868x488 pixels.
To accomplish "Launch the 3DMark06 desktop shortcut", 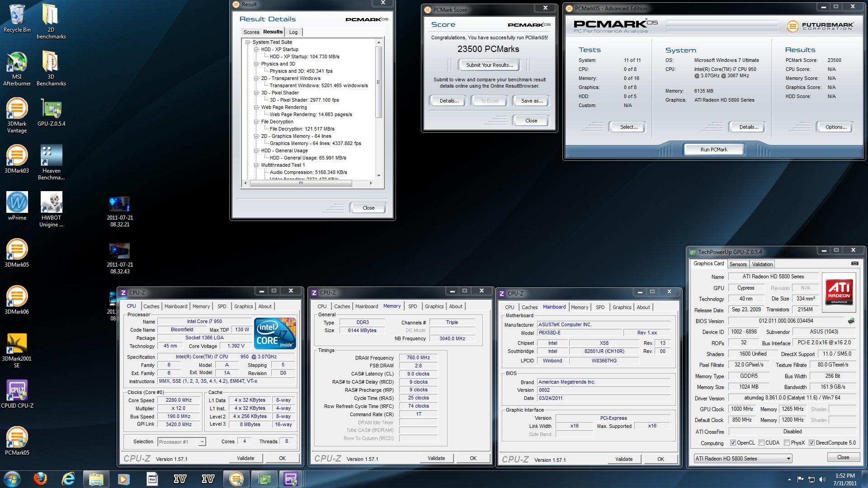I will (17, 300).
